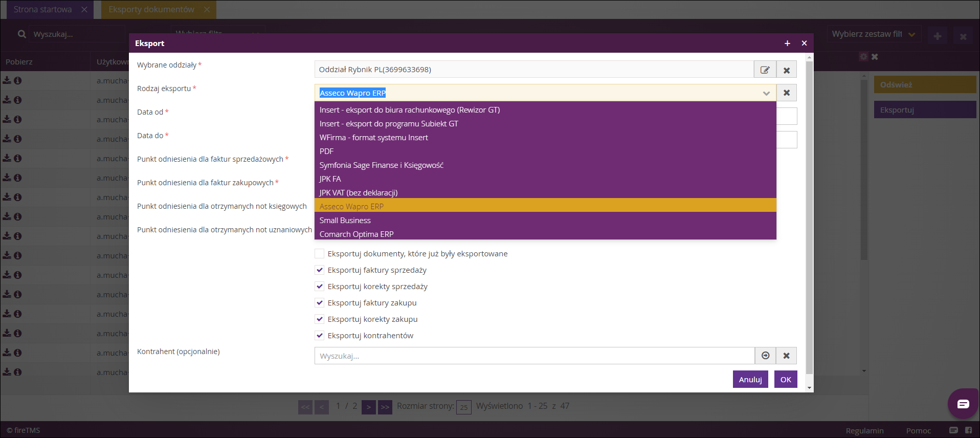The height and width of the screenshot is (438, 980).
Task: Select Small Business export type
Action: [x=545, y=220]
